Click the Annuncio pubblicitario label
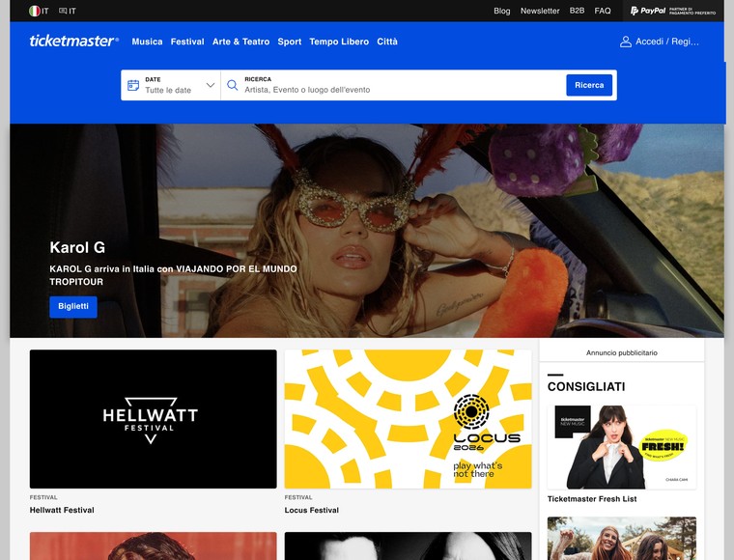This screenshot has height=560, width=734. pos(622,352)
